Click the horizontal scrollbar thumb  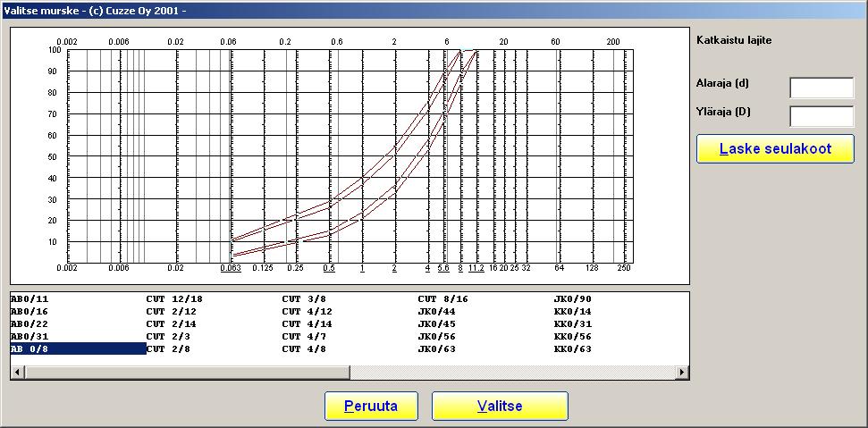pos(187,372)
